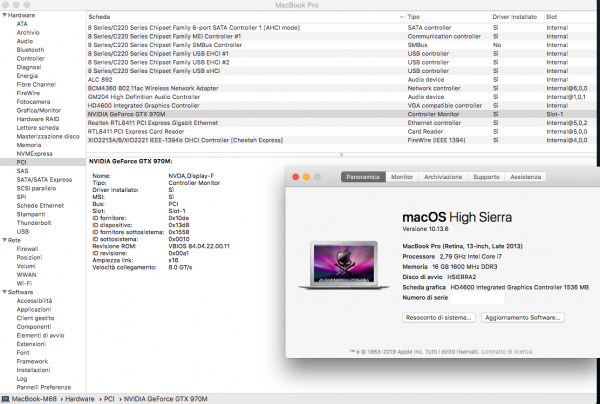This screenshot has width=600, height=404.
Task: Collapse the Hardware section triangle
Action: pyautogui.click(x=4, y=15)
